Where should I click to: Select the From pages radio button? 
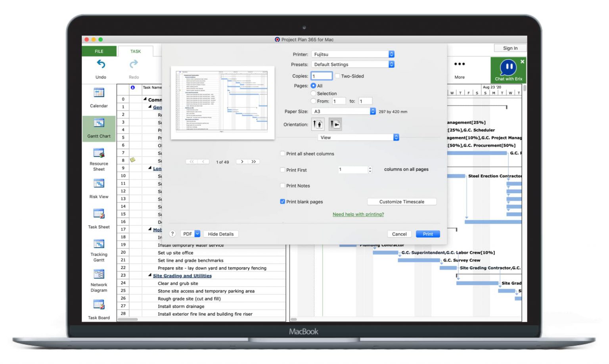point(314,101)
